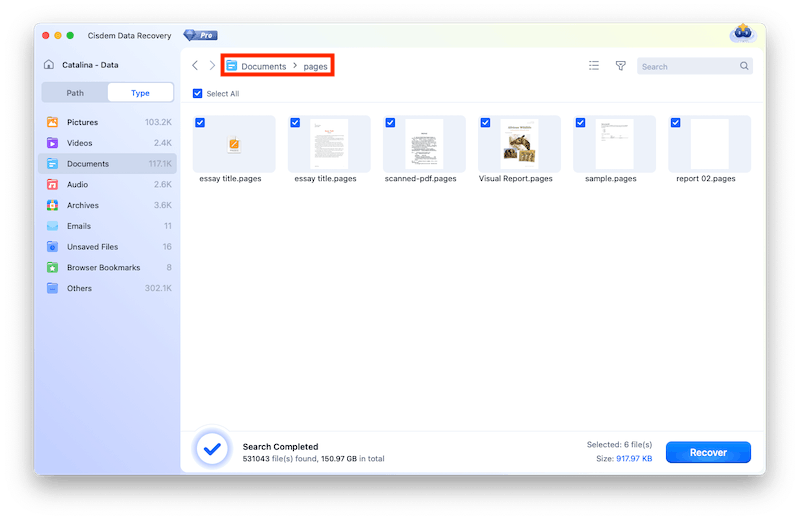Click pages in the breadcrumb path
800x520 pixels.
coord(315,66)
